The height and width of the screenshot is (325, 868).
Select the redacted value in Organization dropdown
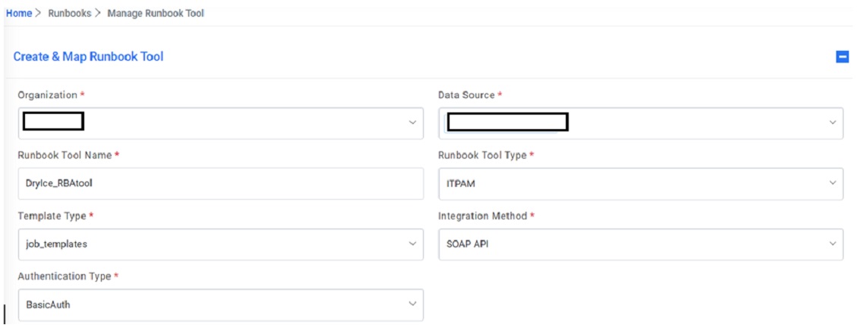[53, 121]
